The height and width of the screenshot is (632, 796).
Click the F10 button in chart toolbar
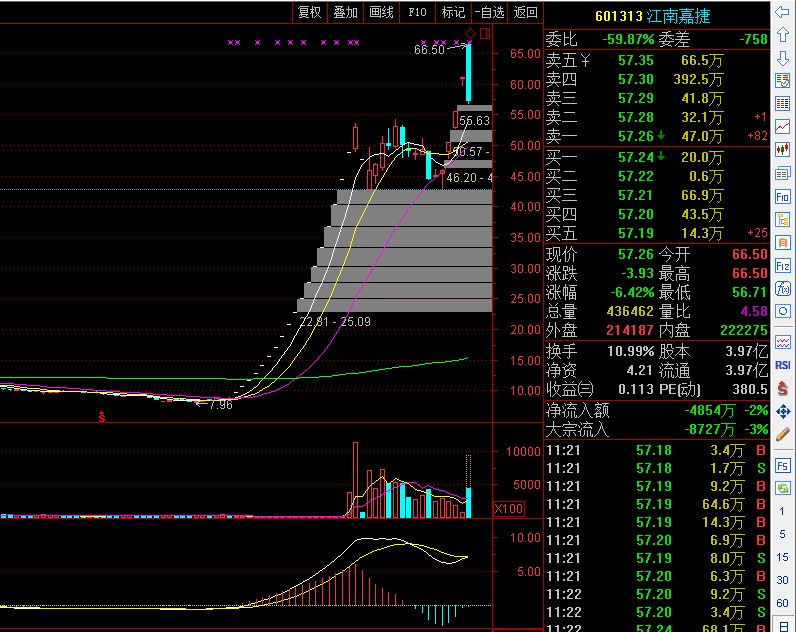[418, 12]
